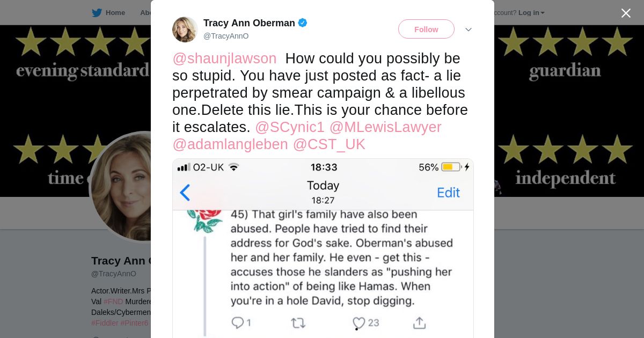Image resolution: width=644 pixels, height=338 pixels.
Task: Click the @adamlangleben mention
Action: [x=230, y=144]
